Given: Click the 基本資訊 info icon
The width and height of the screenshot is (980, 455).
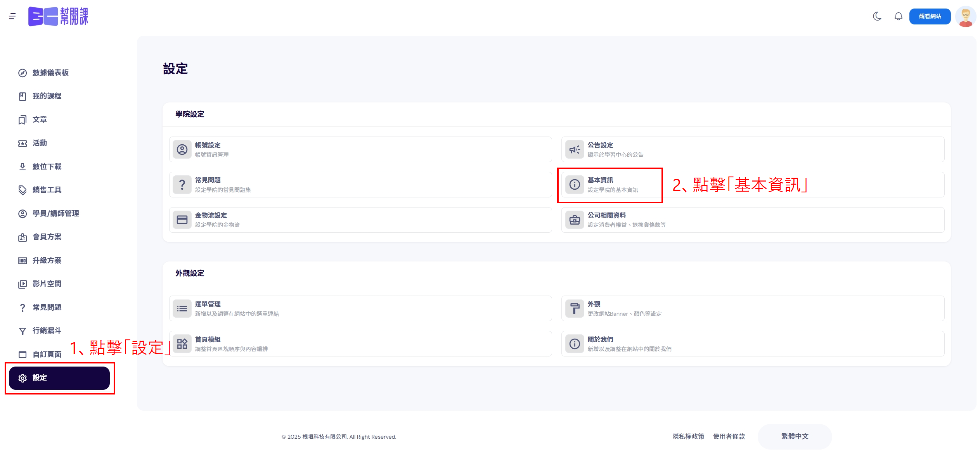Looking at the screenshot, I should (575, 185).
